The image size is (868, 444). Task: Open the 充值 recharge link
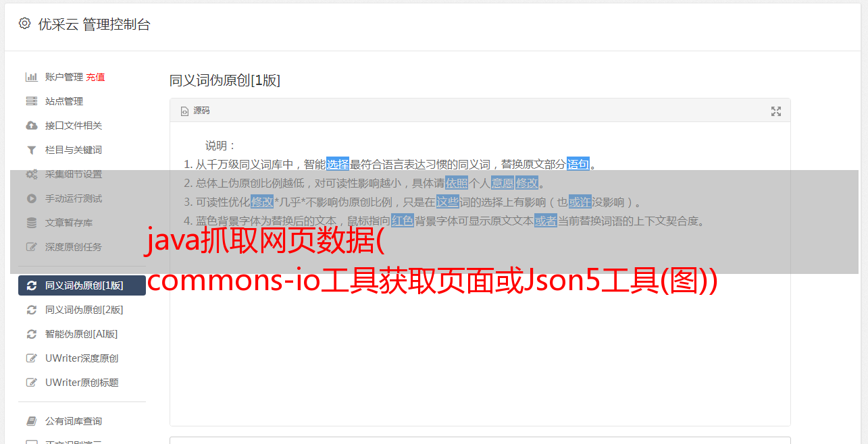pos(95,77)
